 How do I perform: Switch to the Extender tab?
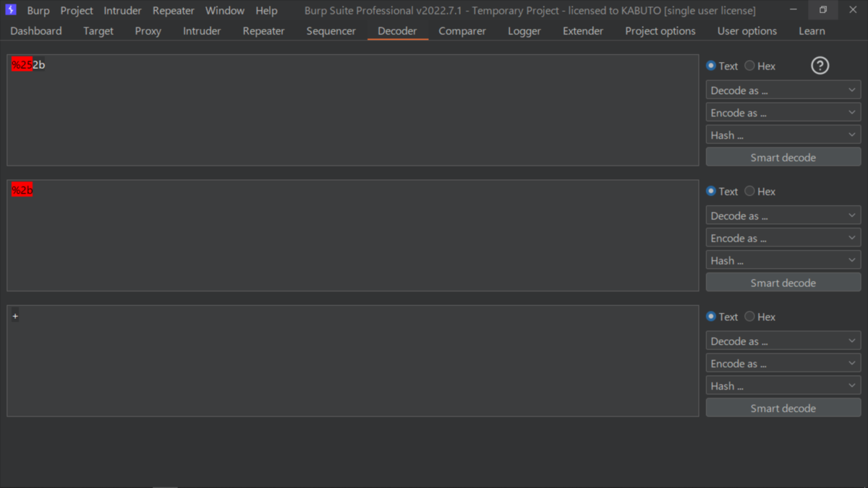(x=583, y=31)
